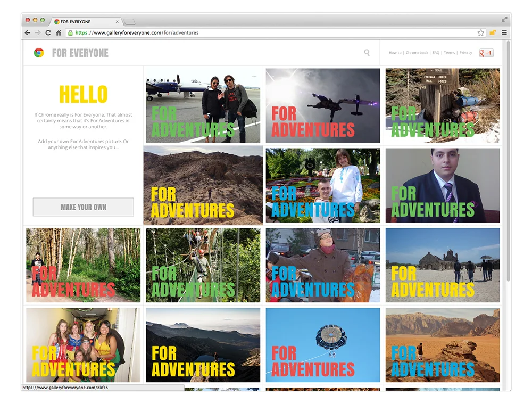Open the Terms link
Image resolution: width=532 pixels, height=420 pixels.
tap(450, 53)
